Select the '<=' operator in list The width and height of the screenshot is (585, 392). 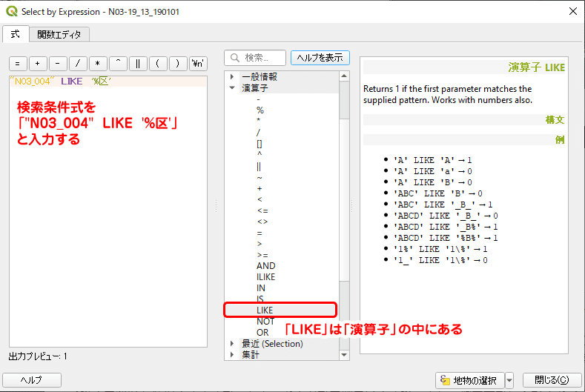[262, 210]
